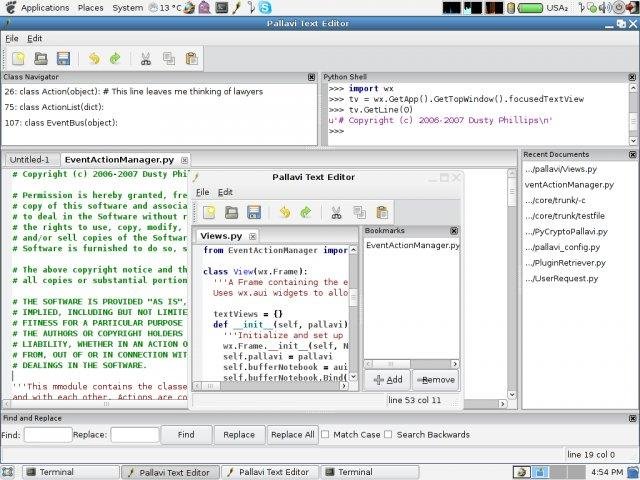The image size is (640, 480).
Task: Open the Places menu in top panel
Action: (x=91, y=7)
